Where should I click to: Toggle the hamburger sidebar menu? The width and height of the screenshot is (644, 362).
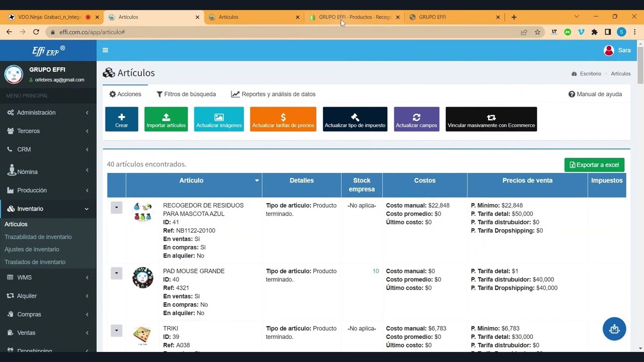(x=105, y=50)
